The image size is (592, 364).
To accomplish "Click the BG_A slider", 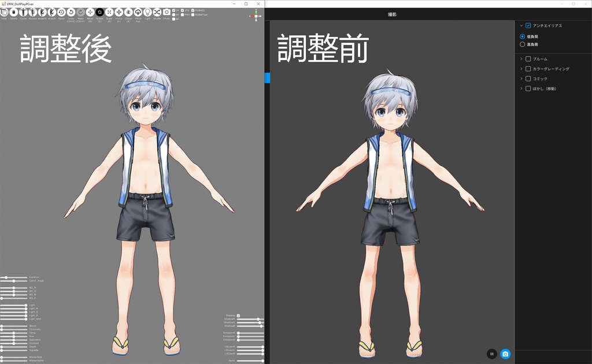I will [14, 298].
